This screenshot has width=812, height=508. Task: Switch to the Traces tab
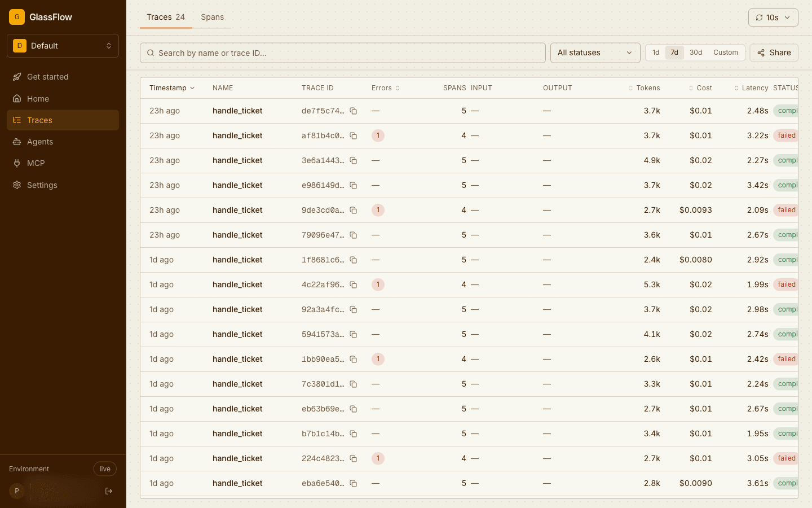166,17
